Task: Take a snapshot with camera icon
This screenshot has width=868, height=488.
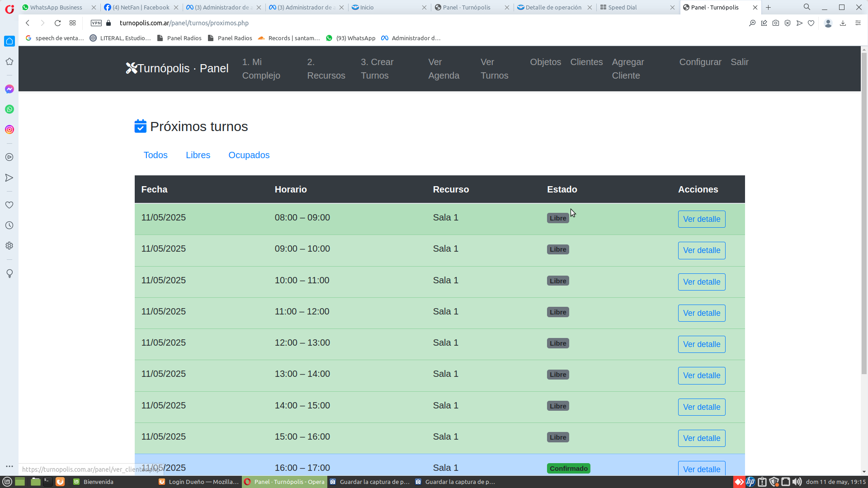Action: tap(776, 23)
